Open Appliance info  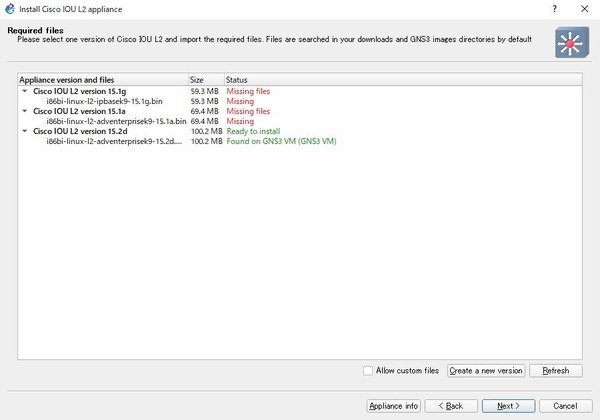(393, 406)
